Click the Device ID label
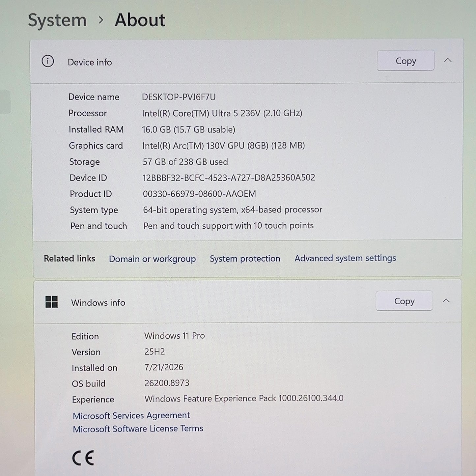Image resolution: width=476 pixels, height=476 pixels. pyautogui.click(x=88, y=178)
